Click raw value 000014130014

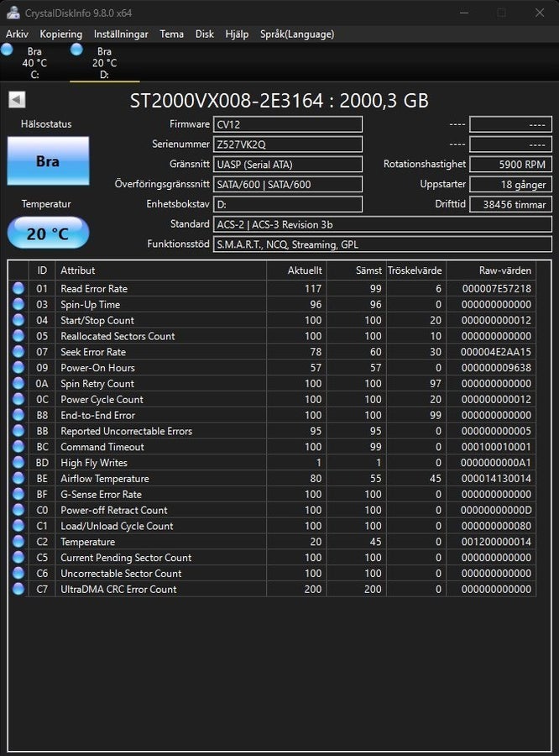[496, 478]
